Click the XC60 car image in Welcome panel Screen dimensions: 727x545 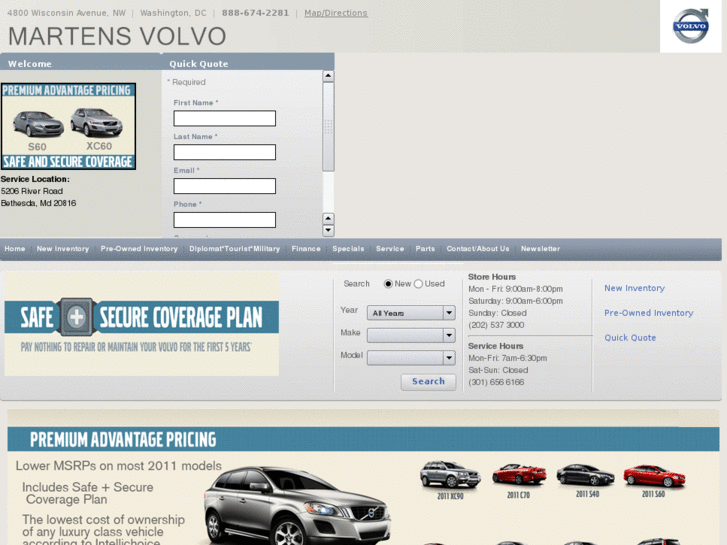[x=96, y=122]
